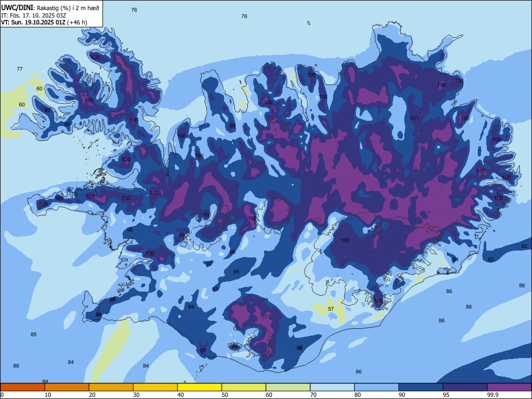The height and width of the screenshot is (399, 532).
Task: Click the 99.9+ purple legend swatch
Action: pyautogui.click(x=509, y=387)
